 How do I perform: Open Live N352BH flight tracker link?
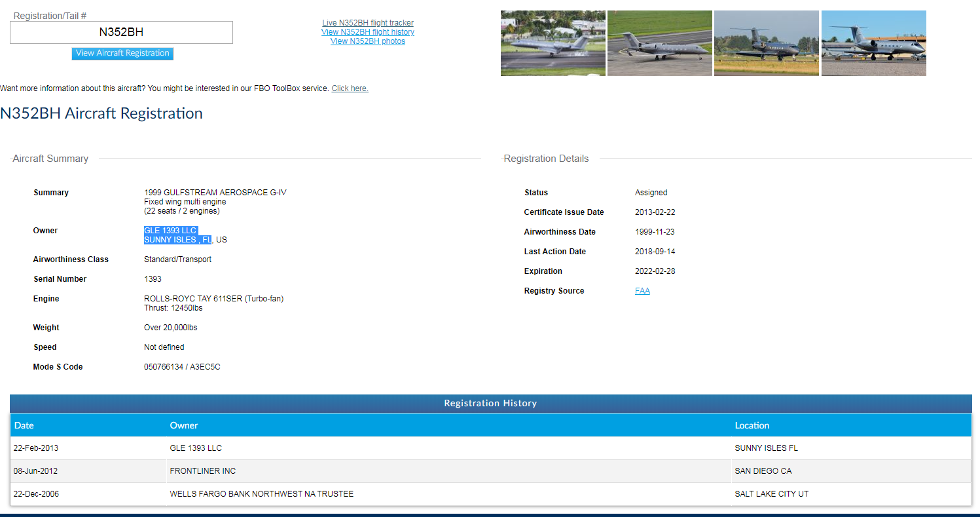368,23
